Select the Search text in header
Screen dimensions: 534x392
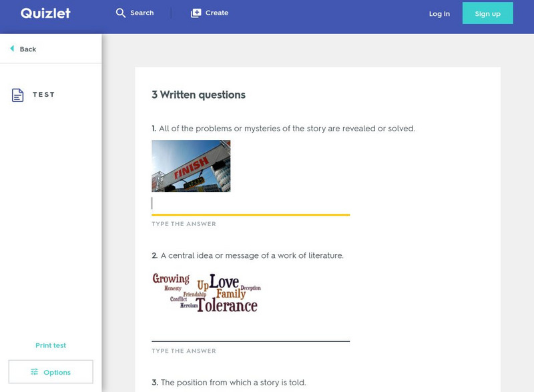[x=142, y=13]
